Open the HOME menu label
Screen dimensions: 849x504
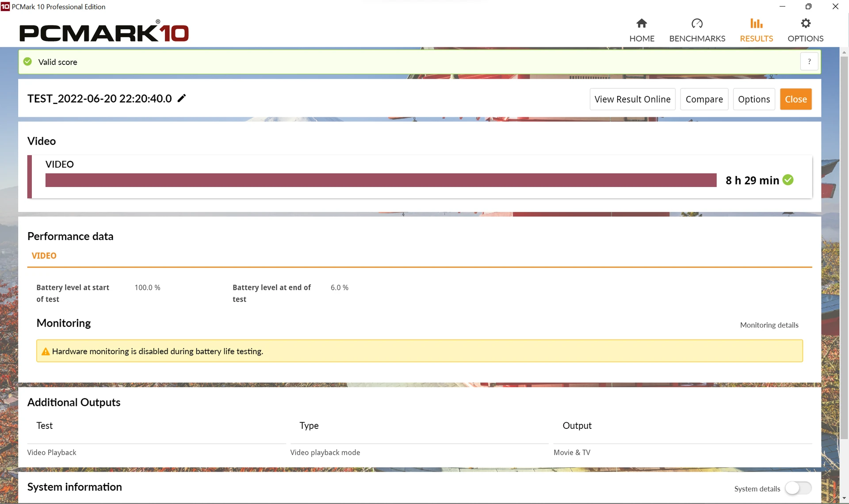click(642, 38)
